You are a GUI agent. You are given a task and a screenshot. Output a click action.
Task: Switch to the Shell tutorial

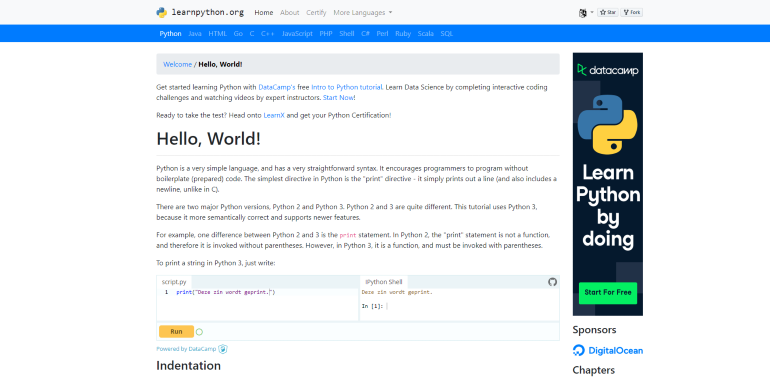click(347, 34)
